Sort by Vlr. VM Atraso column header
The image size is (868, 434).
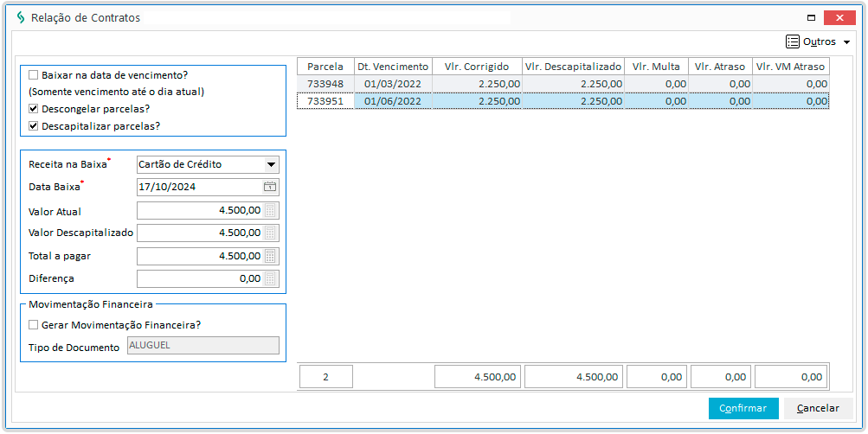point(791,67)
